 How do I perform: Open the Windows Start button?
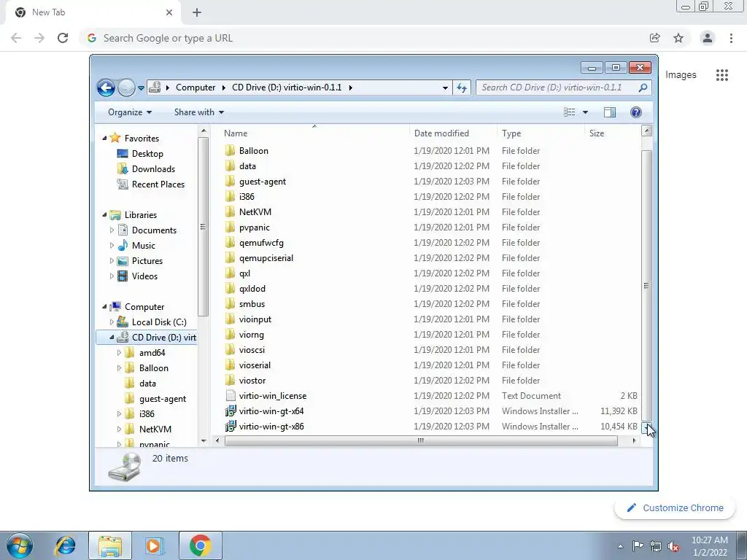coord(20,545)
